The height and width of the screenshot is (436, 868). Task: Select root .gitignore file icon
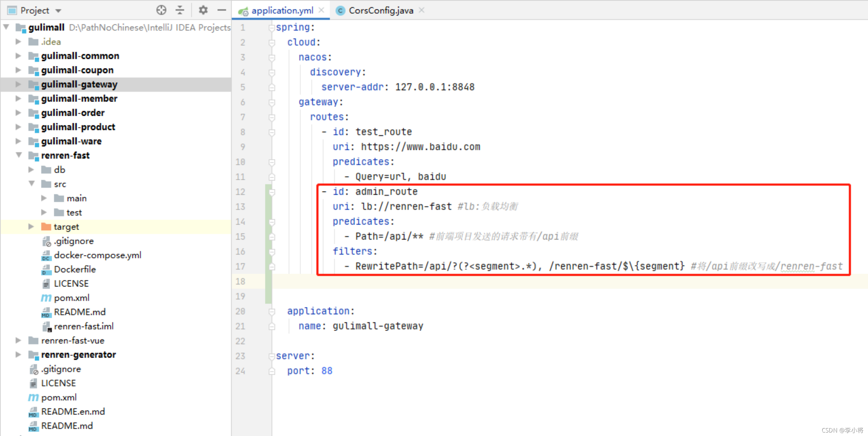point(33,369)
